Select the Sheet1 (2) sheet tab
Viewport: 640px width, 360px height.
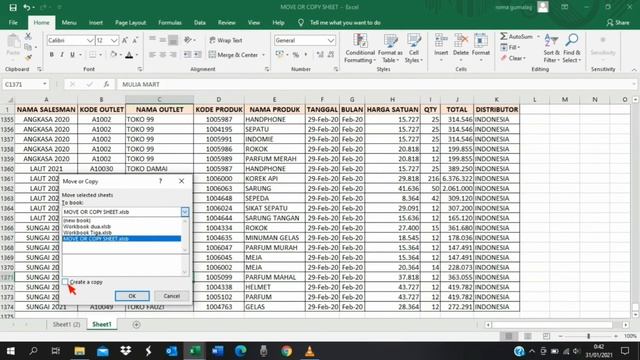(x=66, y=324)
